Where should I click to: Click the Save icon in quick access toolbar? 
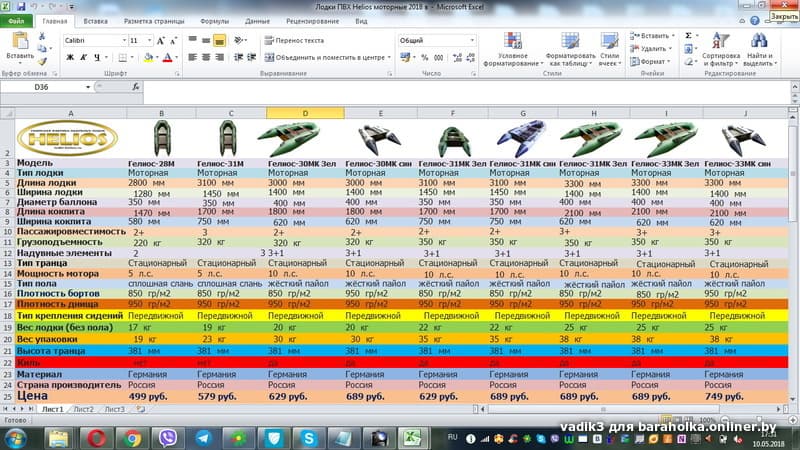pos(21,7)
